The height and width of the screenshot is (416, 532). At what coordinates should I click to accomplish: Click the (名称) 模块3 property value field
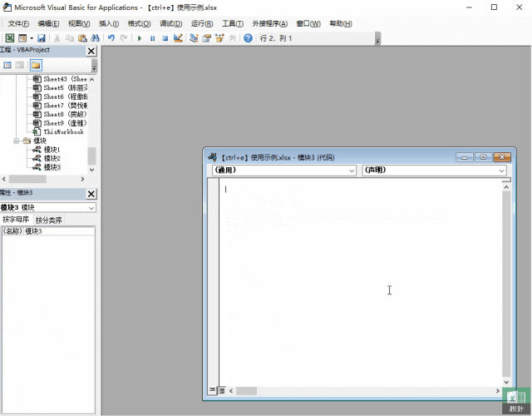[x=59, y=231]
